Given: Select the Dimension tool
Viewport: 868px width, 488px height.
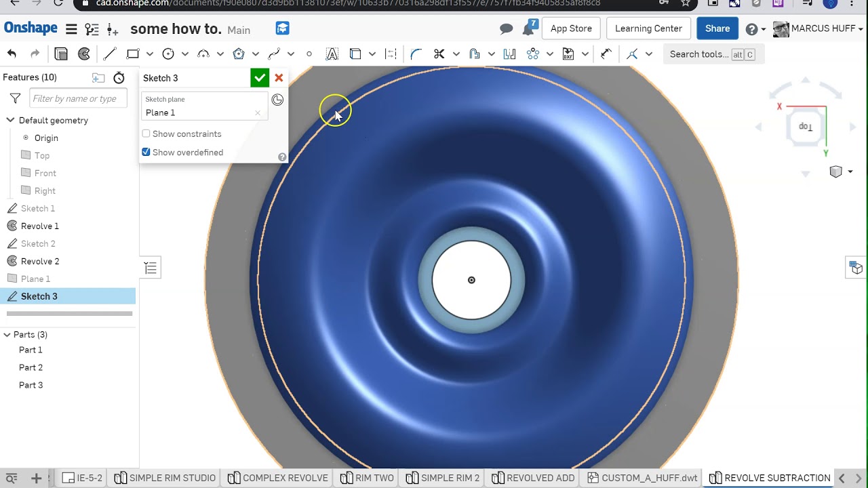Looking at the screenshot, I should pos(606,54).
